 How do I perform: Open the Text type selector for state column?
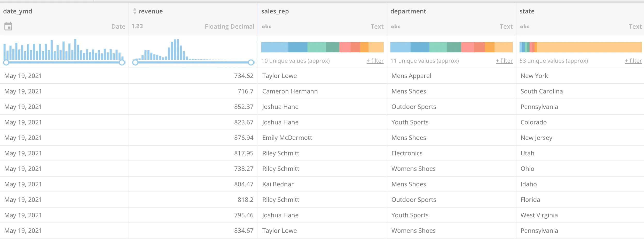635,26
